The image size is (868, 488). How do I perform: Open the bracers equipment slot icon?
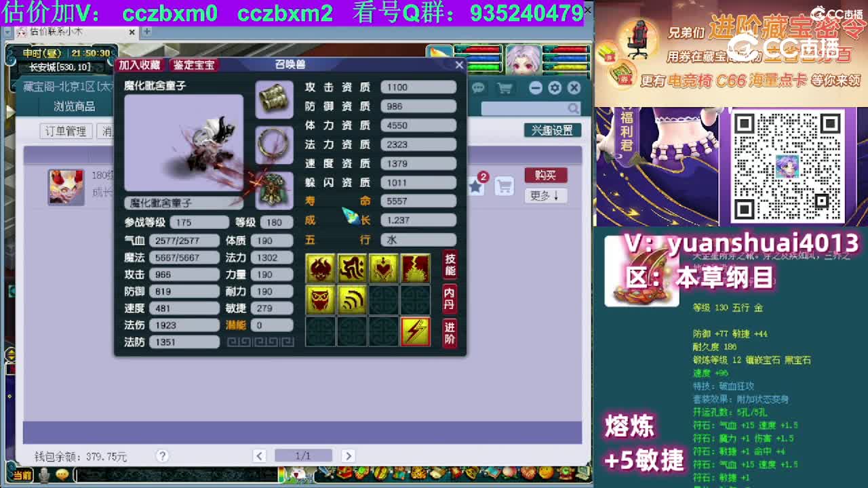[274, 100]
